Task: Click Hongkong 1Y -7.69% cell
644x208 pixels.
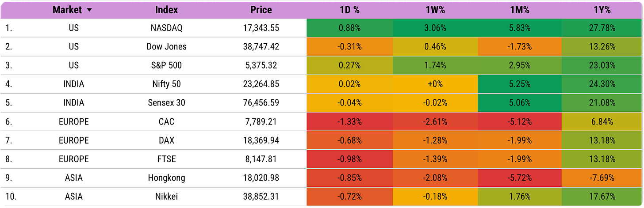Action: pyautogui.click(x=603, y=178)
